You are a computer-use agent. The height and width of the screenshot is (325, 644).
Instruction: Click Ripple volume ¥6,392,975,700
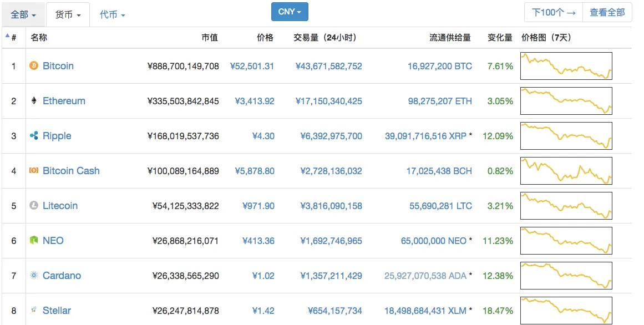(x=331, y=136)
